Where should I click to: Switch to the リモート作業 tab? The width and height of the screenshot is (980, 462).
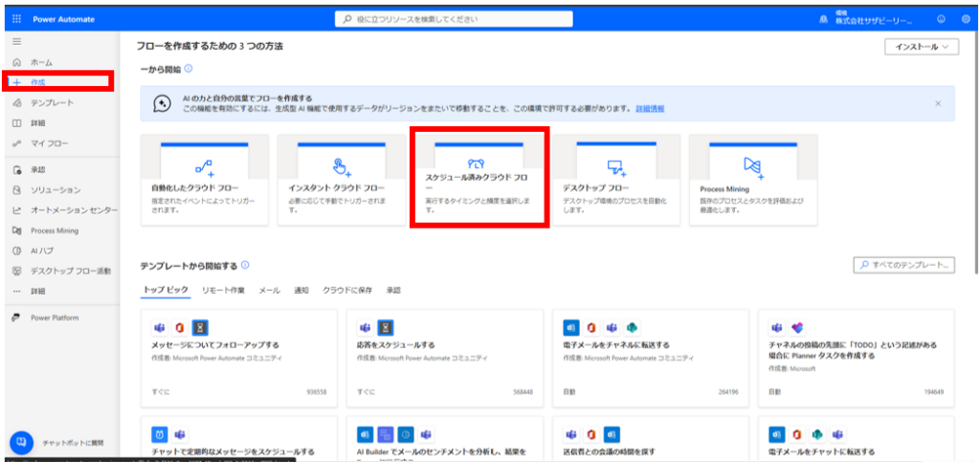click(x=222, y=290)
